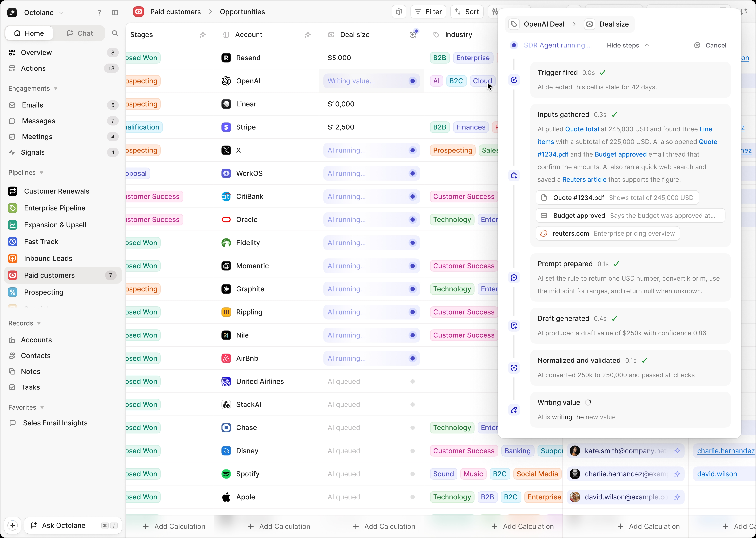Open Actions in the sidebar
The width and height of the screenshot is (756, 538).
coord(63,68)
